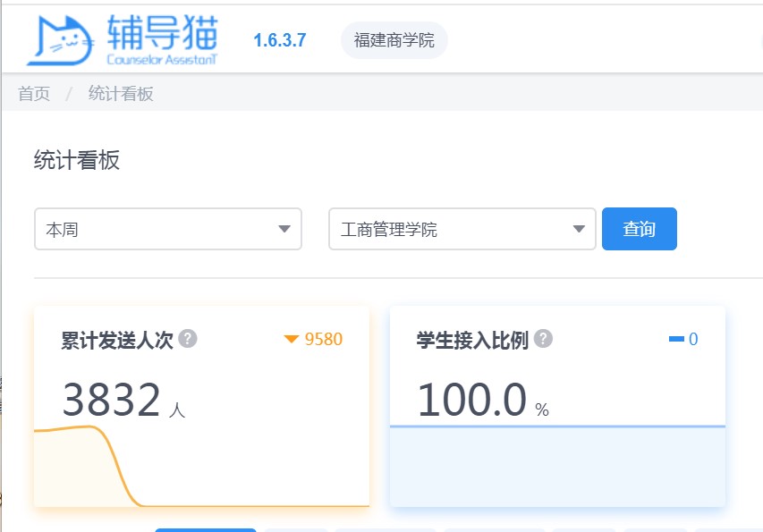
Task: Click the 100.0 % value
Action: click(x=482, y=401)
